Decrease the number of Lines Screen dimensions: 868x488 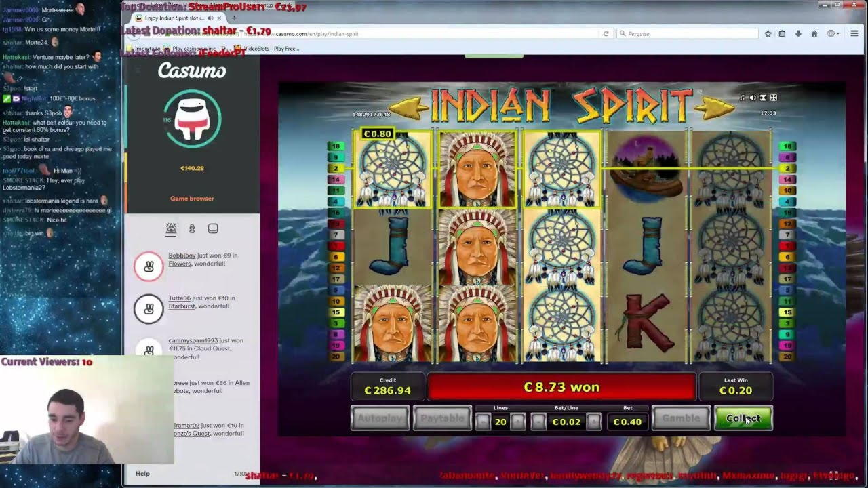point(482,422)
